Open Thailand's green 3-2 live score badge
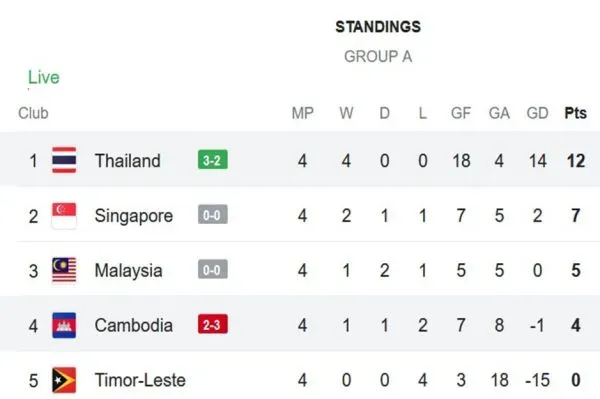The height and width of the screenshot is (399, 600). (213, 160)
